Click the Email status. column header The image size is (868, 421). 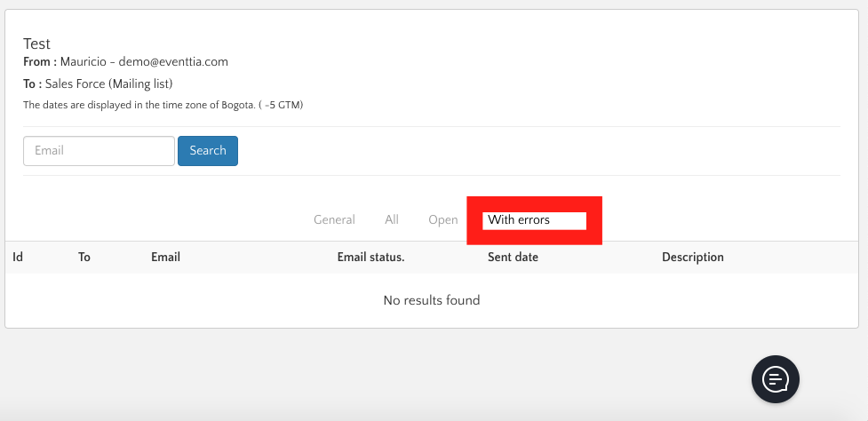pyautogui.click(x=370, y=258)
